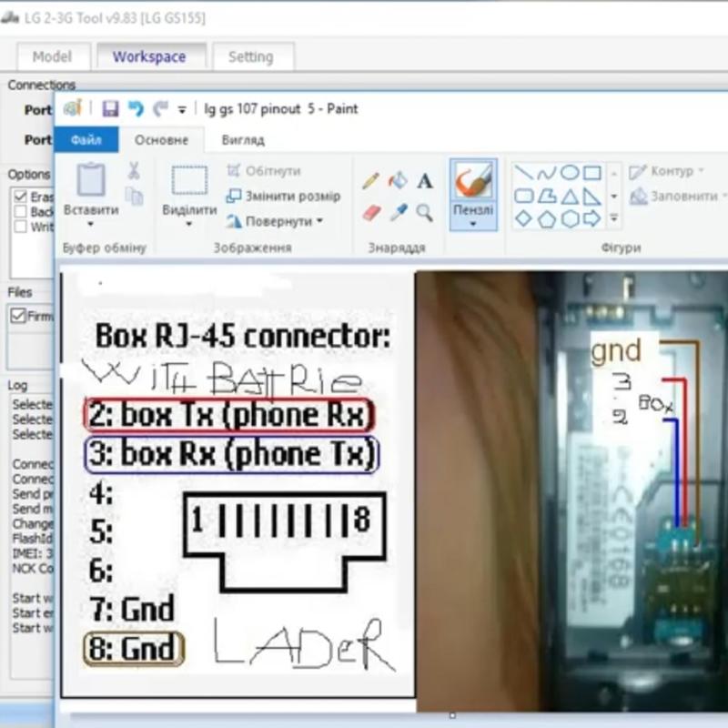The height and width of the screenshot is (728, 728).
Task: Select the Fill bucket tool
Action: tap(398, 179)
